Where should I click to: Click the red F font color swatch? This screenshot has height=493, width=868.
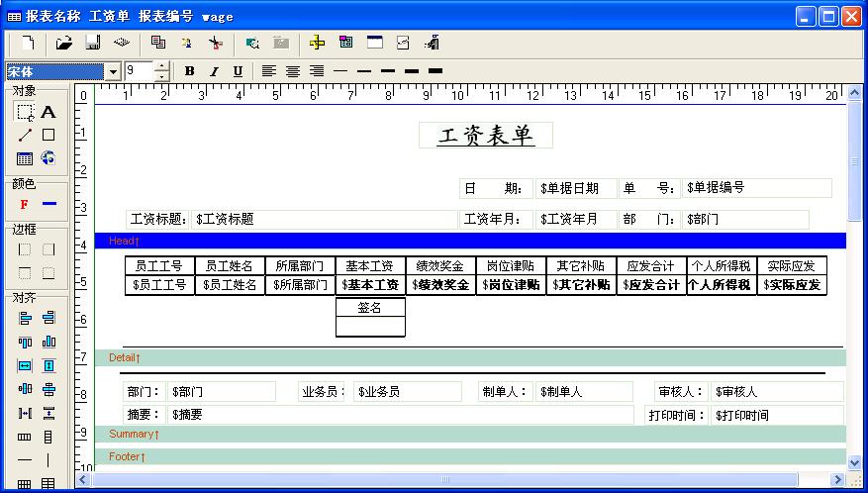25,204
